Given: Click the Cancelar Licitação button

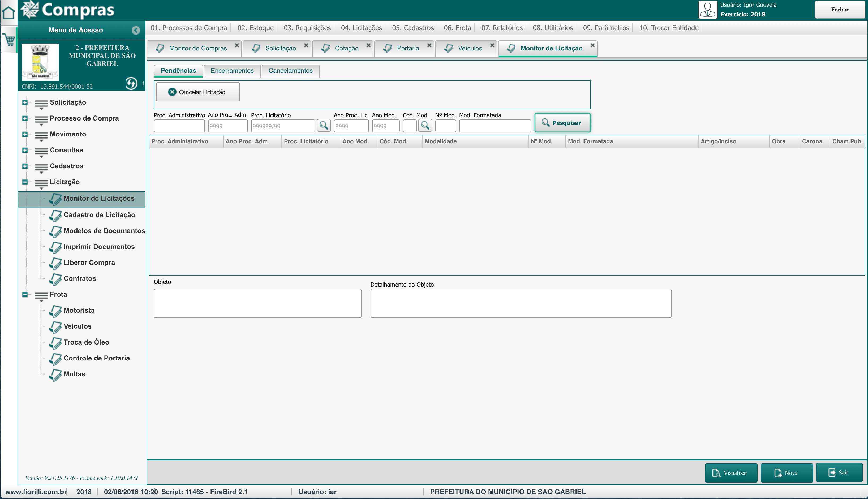Looking at the screenshot, I should point(198,92).
